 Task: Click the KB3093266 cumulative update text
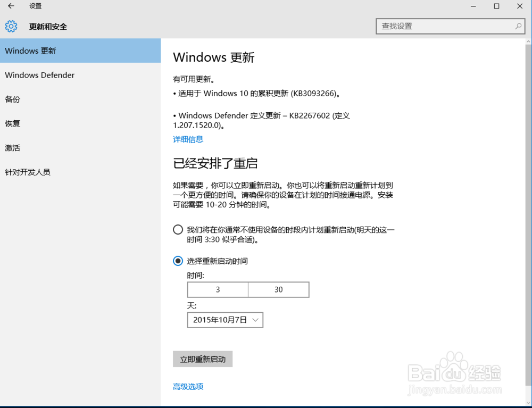click(257, 93)
